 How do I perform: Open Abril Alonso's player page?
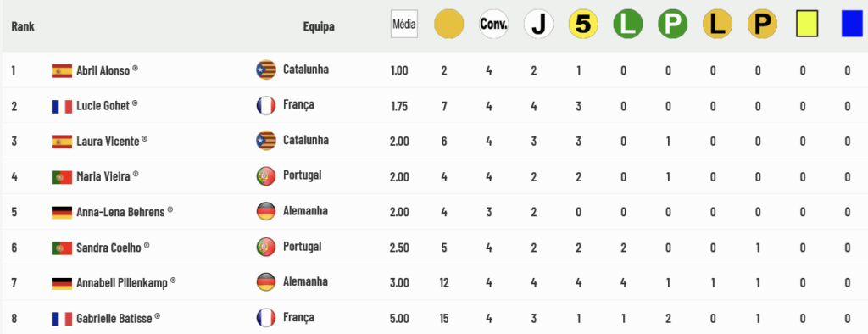(103, 70)
